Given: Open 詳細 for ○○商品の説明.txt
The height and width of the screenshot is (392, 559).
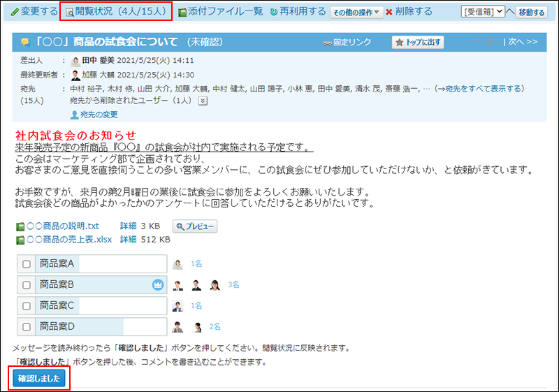Looking at the screenshot, I should 129,226.
